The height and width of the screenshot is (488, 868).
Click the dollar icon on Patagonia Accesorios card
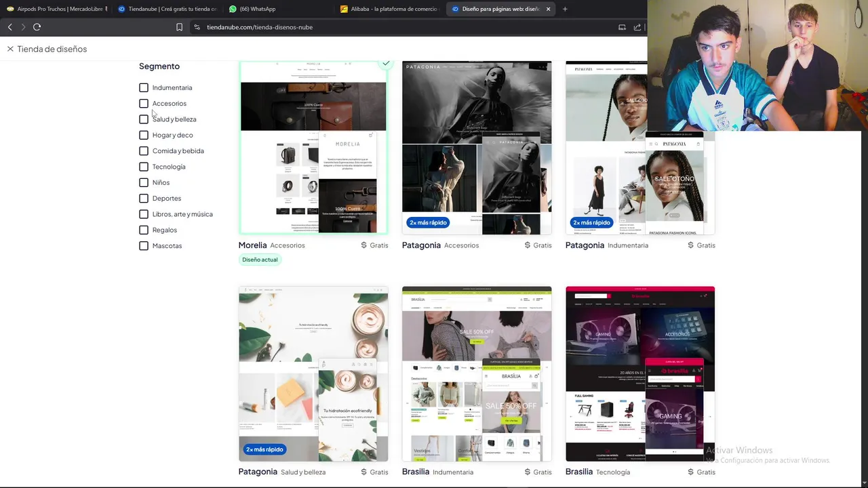(527, 245)
